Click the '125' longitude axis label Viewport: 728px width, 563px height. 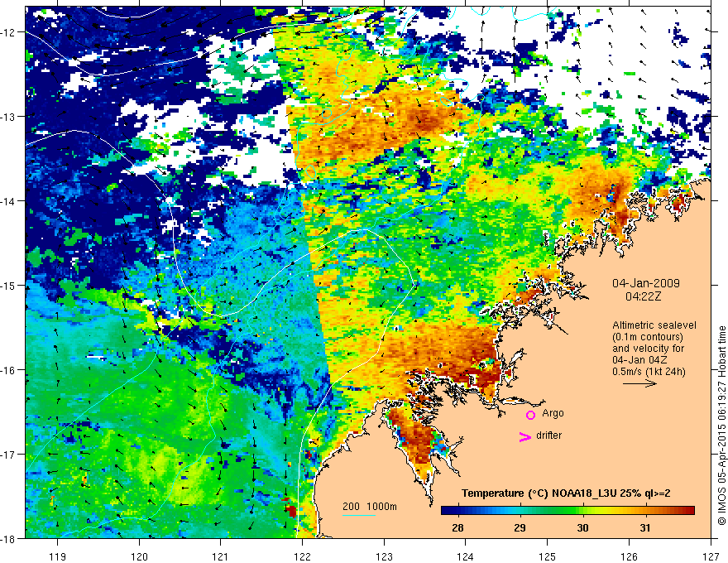548,556
